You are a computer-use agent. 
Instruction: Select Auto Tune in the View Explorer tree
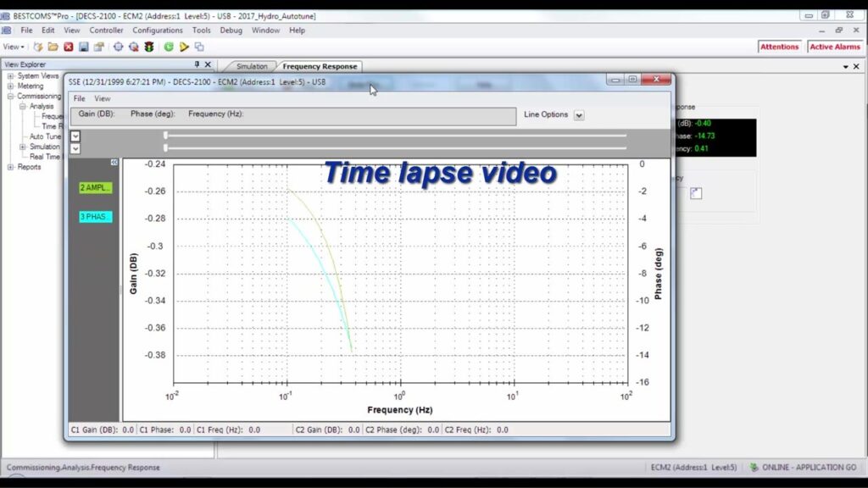[x=45, y=136]
